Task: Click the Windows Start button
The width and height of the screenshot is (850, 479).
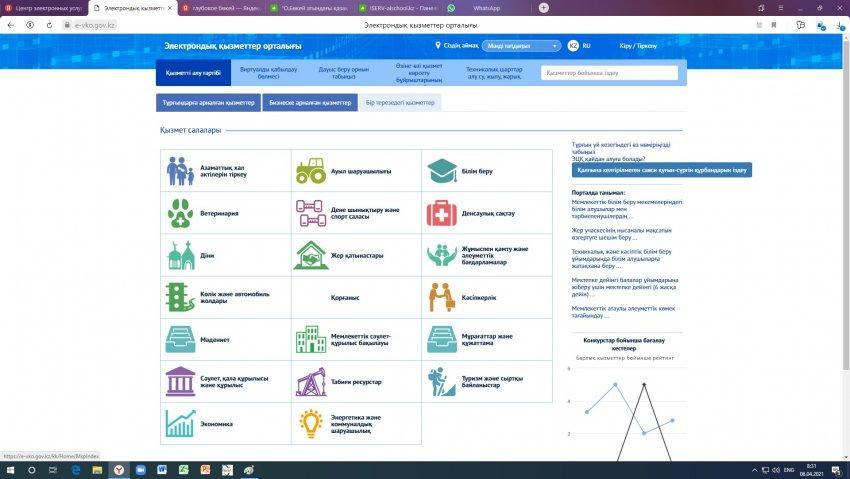Action: [10, 470]
